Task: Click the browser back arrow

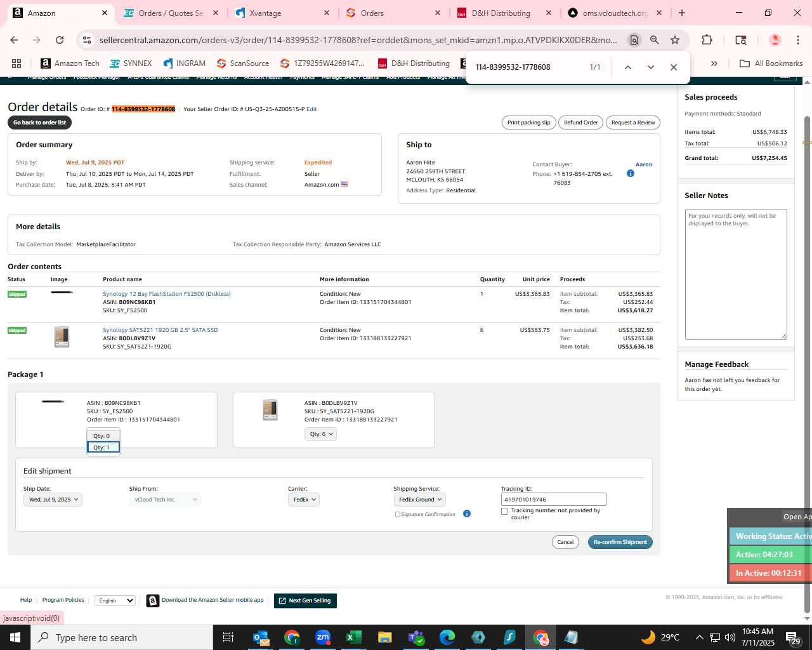Action: click(x=14, y=40)
